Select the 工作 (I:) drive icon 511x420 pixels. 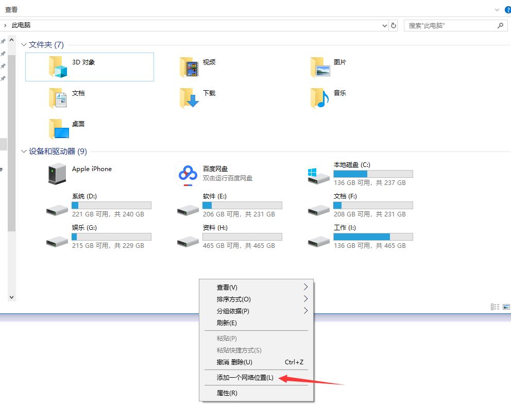click(x=319, y=241)
